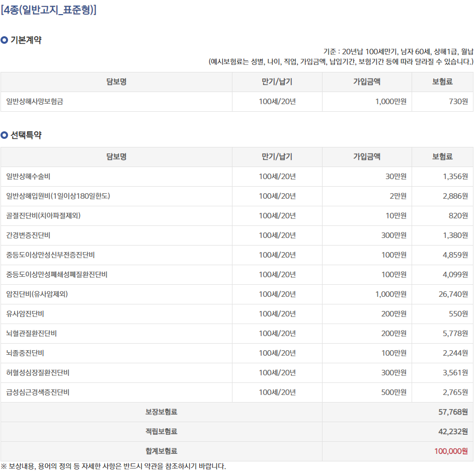The width and height of the screenshot is (475, 476).
Task: Click the 보장보험료 total label
Action: [x=161, y=412]
